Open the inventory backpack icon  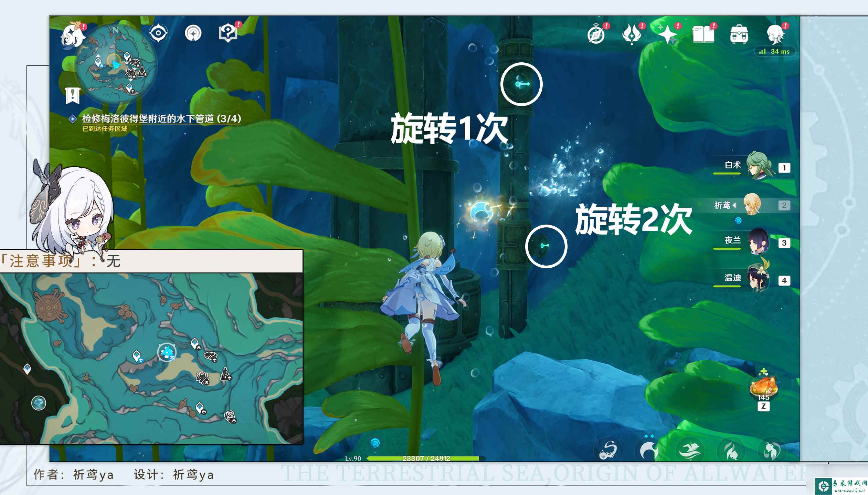point(739,34)
